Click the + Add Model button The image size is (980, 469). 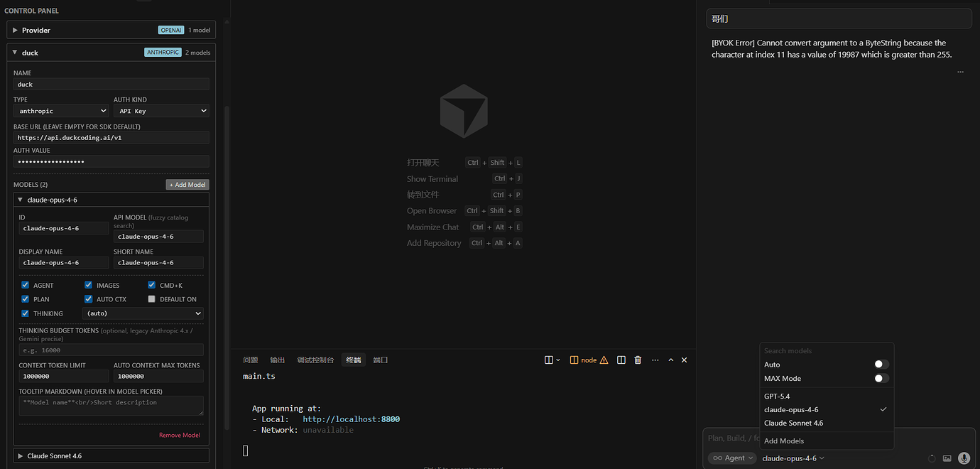(x=187, y=185)
